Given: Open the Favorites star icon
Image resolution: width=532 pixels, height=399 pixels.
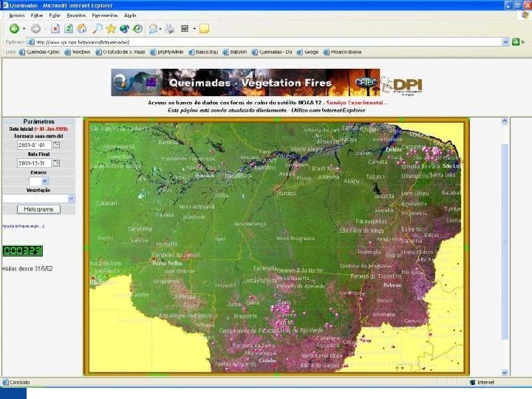Looking at the screenshot, I should (x=111, y=29).
